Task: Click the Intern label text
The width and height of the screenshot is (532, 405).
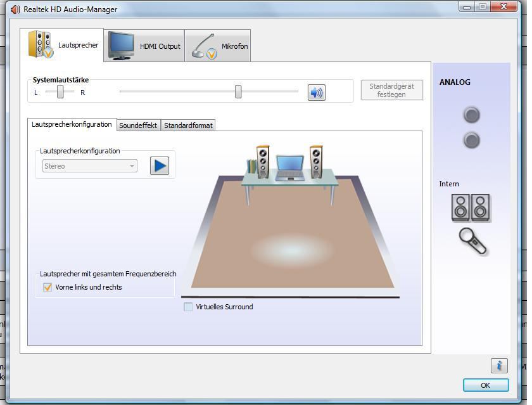Action: click(449, 184)
